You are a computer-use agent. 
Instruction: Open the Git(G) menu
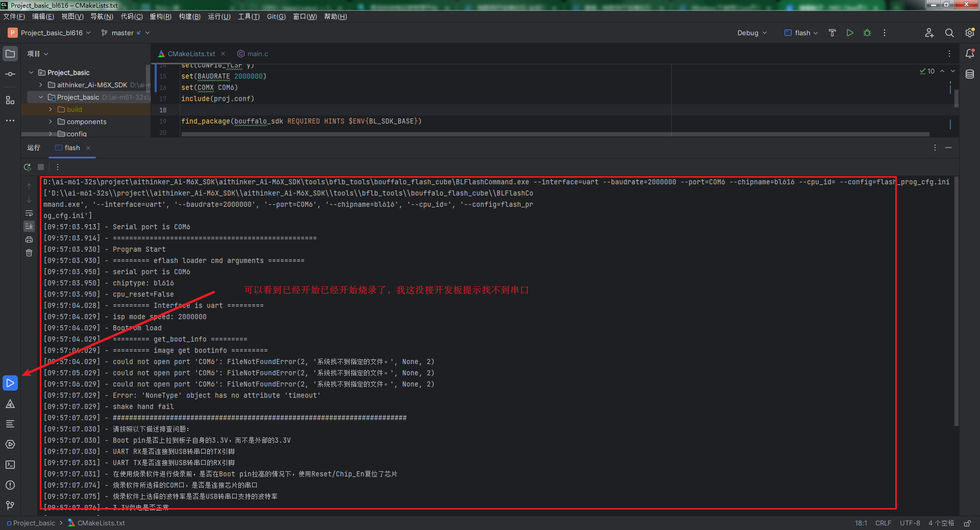pyautogui.click(x=276, y=16)
